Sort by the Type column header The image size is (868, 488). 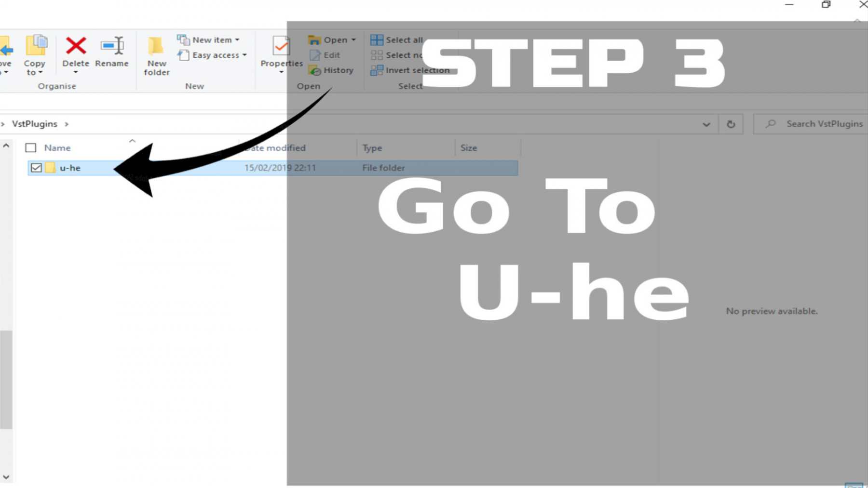click(x=372, y=148)
